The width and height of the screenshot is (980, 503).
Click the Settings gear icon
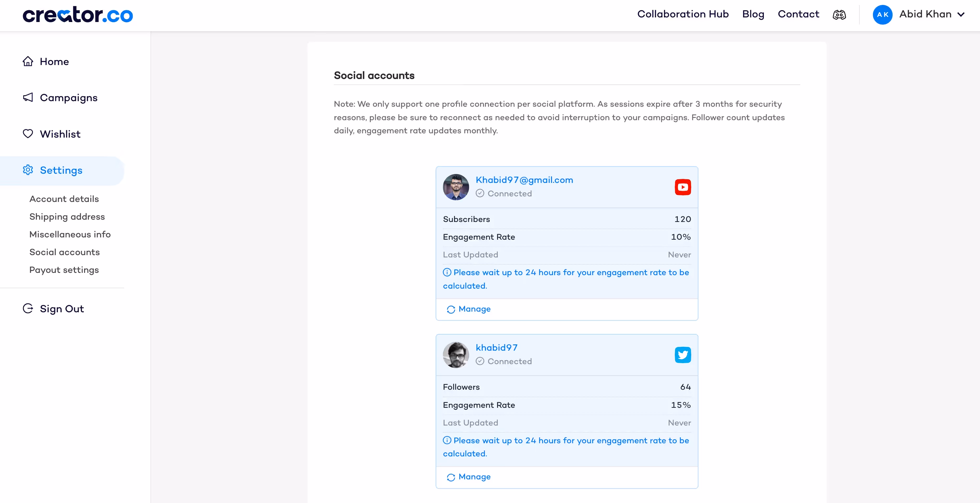pos(28,170)
